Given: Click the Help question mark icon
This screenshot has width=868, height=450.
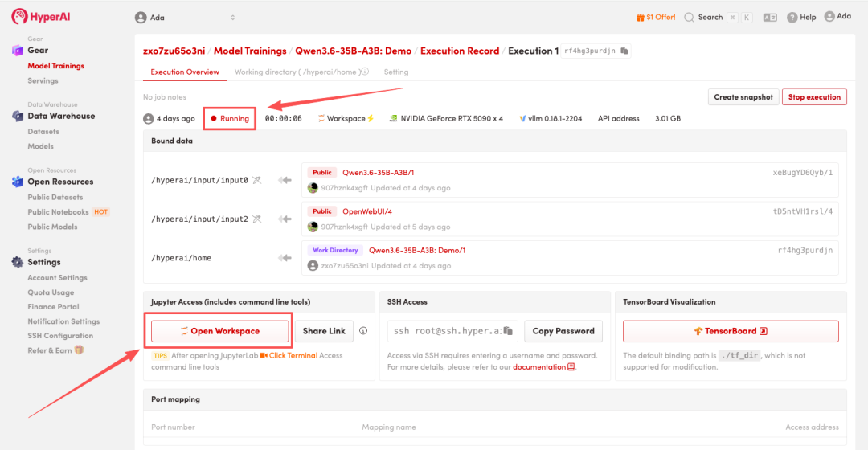Looking at the screenshot, I should [792, 17].
